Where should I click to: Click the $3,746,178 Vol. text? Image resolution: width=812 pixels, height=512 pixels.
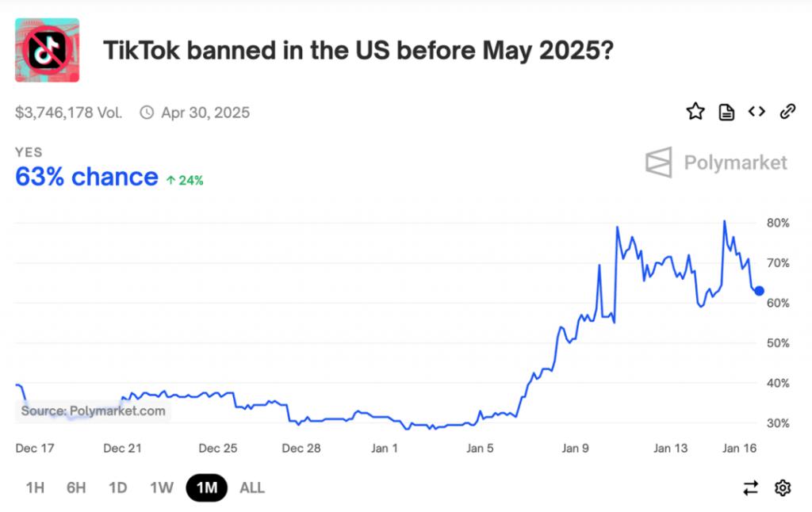(68, 113)
